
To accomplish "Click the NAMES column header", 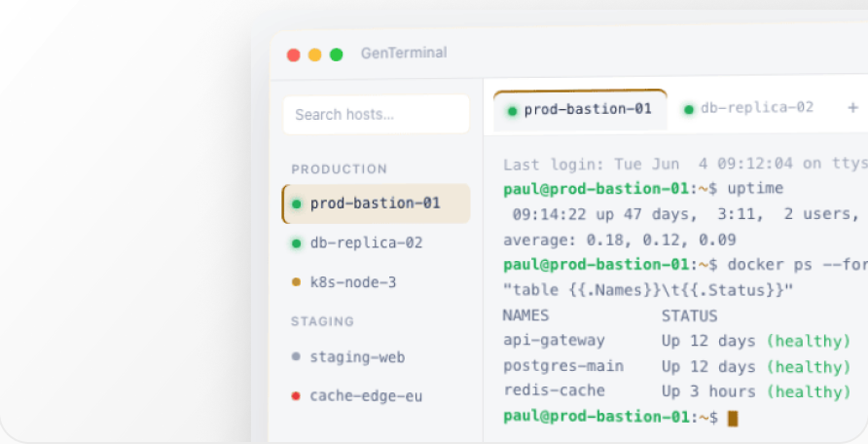I will coord(525,315).
